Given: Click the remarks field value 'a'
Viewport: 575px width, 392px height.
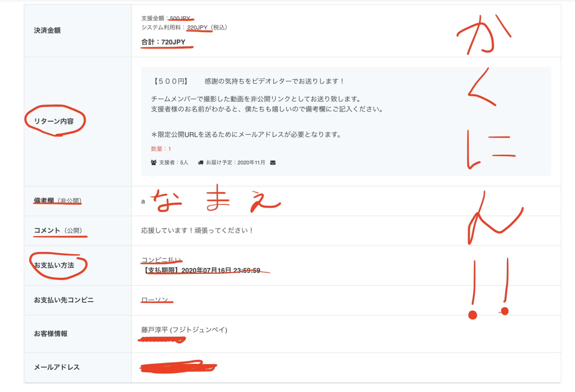Looking at the screenshot, I should tap(143, 201).
